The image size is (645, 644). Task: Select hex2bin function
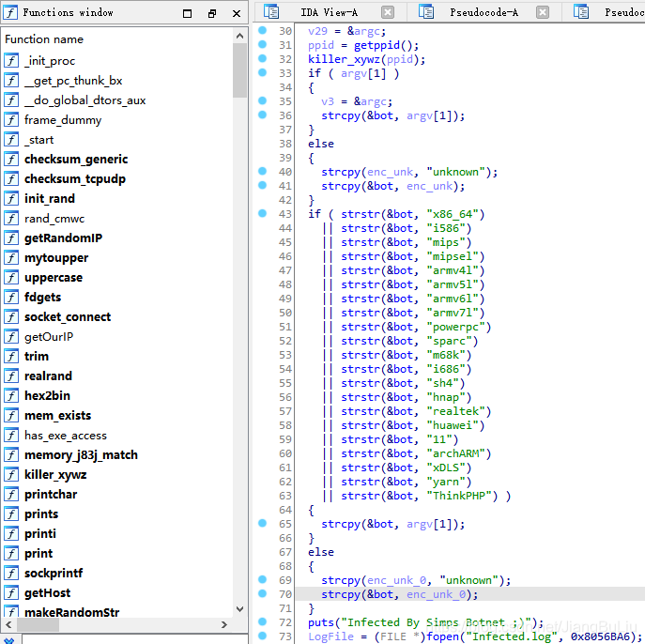[47, 395]
